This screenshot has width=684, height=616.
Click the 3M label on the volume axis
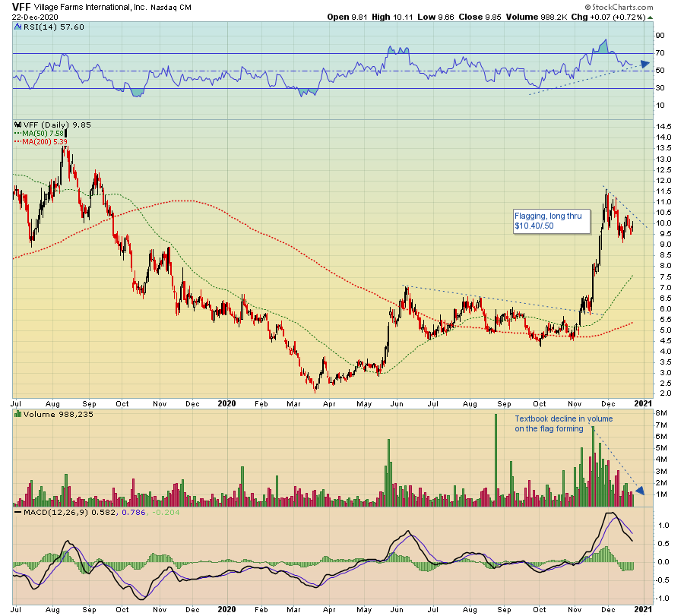[x=661, y=472]
